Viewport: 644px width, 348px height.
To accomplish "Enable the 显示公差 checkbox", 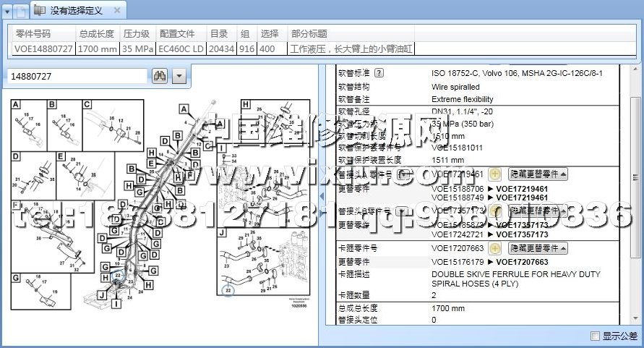I will coord(595,336).
